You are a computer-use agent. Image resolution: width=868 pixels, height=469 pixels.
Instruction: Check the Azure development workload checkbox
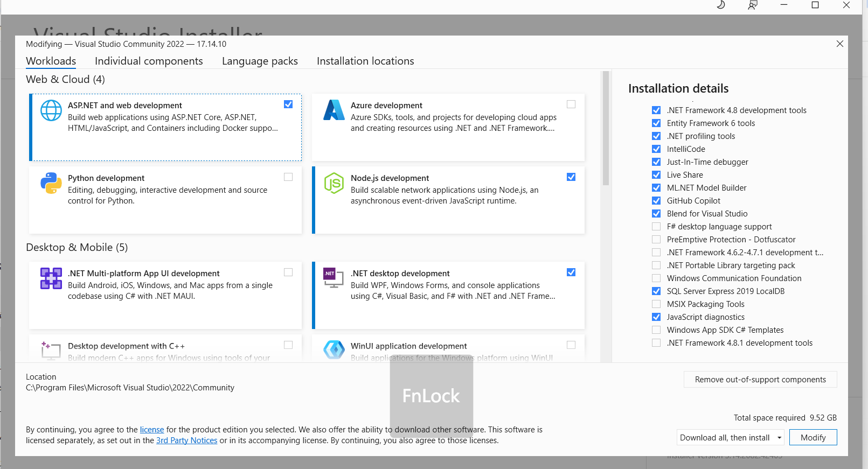[x=571, y=104]
